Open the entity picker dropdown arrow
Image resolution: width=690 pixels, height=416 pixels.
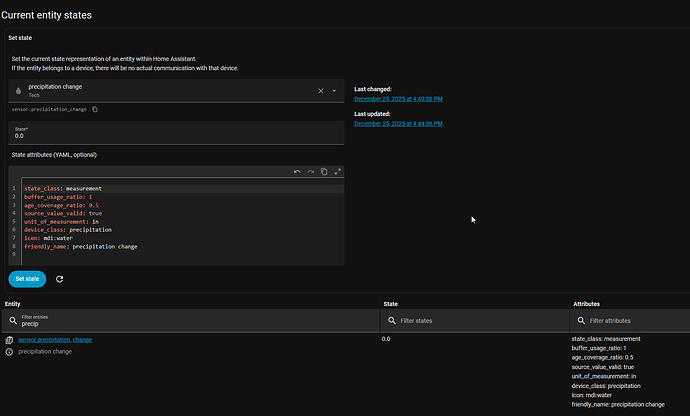point(334,91)
